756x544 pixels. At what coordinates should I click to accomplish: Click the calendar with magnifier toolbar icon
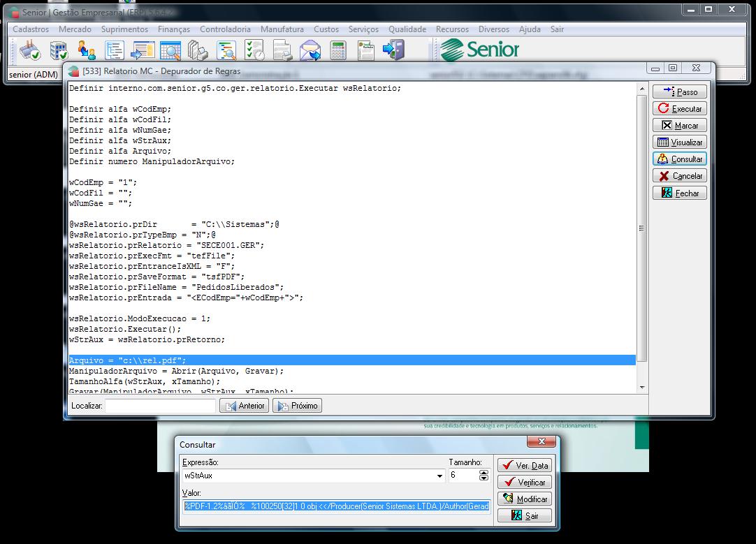(x=170, y=51)
